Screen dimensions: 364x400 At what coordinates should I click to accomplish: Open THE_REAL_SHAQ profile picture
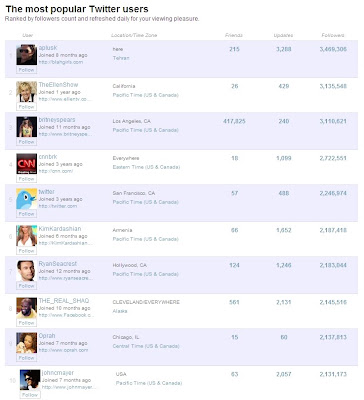[27, 308]
